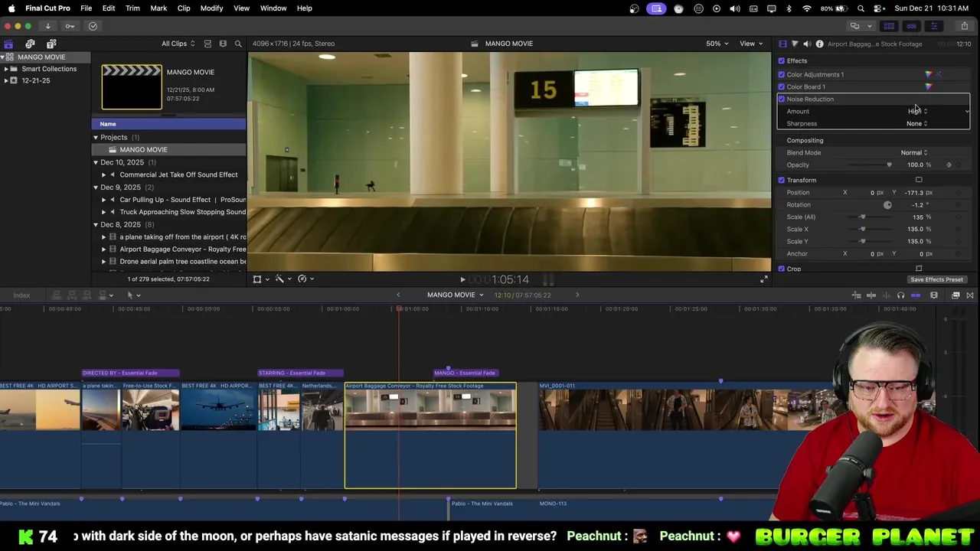Click Save Effects Preset button
The image size is (980, 551).
click(x=936, y=279)
